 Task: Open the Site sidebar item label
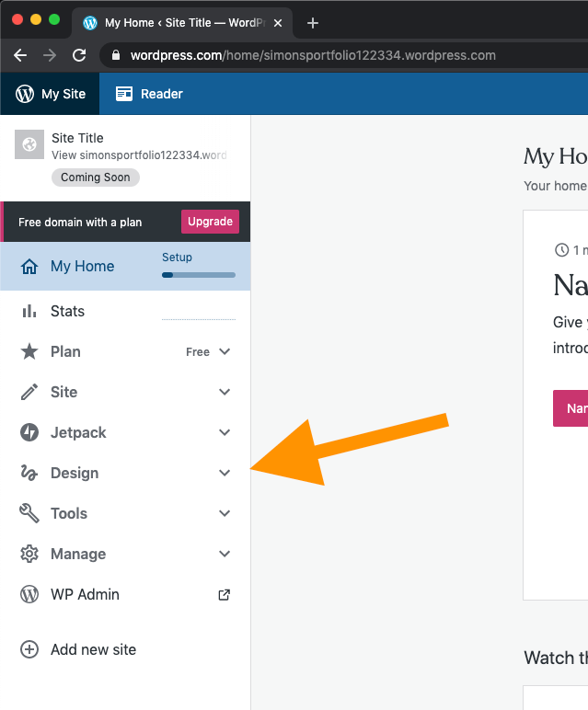[x=63, y=392]
